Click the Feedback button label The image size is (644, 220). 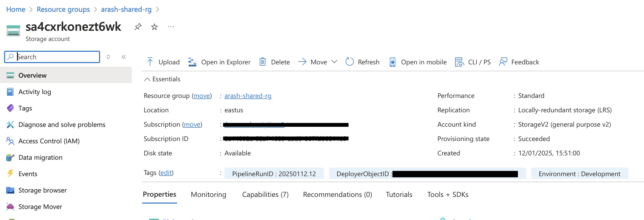[x=525, y=62]
